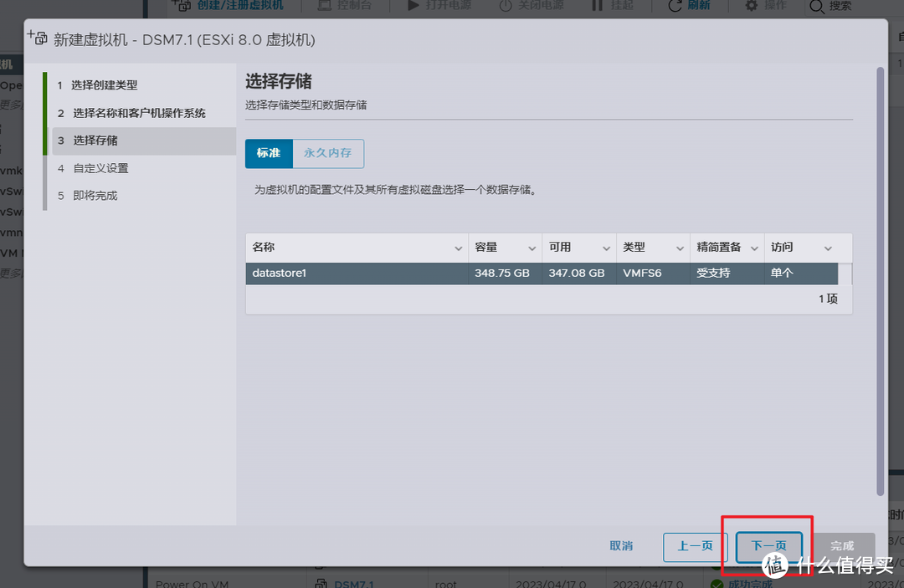
Task: Select the datastore1 row
Action: (542, 273)
